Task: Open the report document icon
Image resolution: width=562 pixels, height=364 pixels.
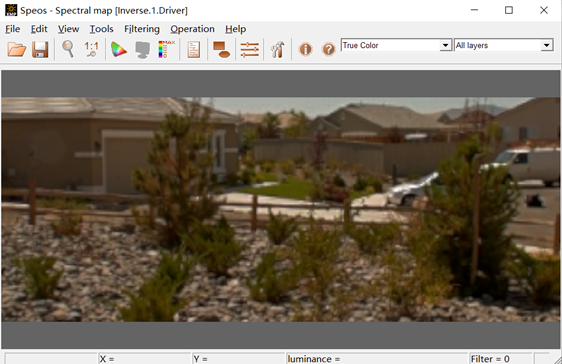Action: pos(194,49)
